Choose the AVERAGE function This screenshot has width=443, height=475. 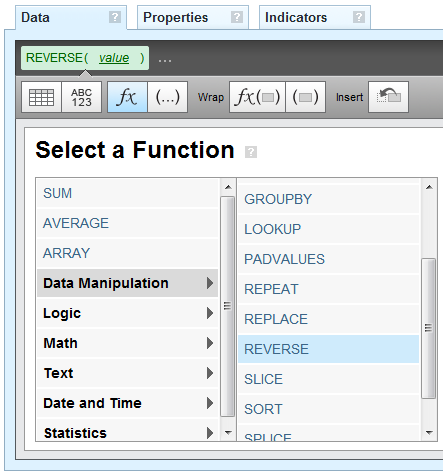[x=127, y=223]
